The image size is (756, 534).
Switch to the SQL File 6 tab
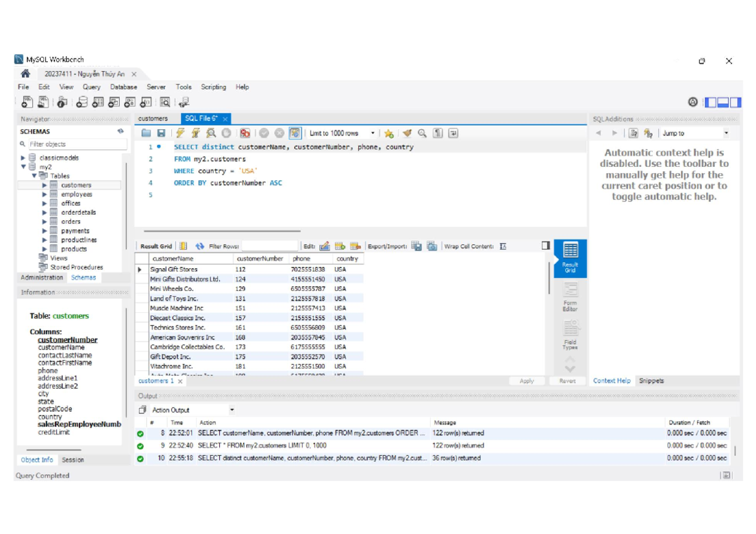(202, 118)
